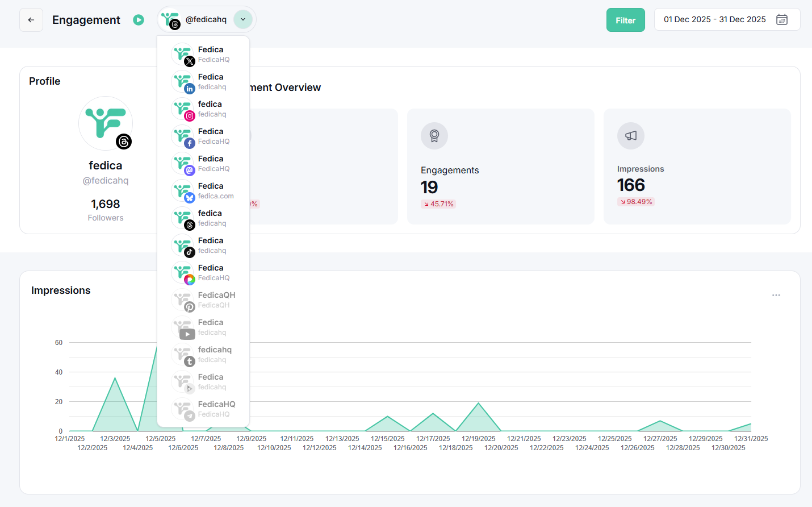812x507 pixels.
Task: Click the Engagement page title
Action: click(86, 20)
